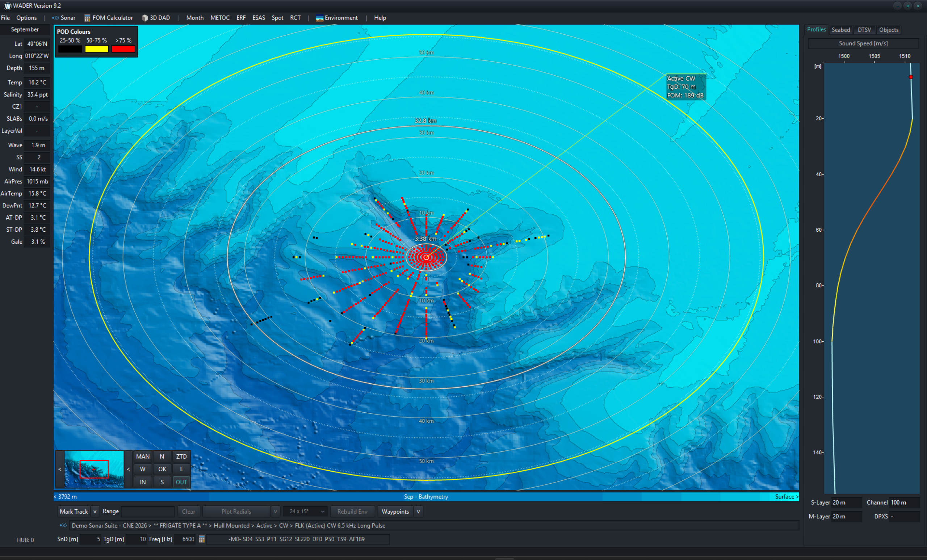Click the WADER application logo icon
This screenshot has width=927, height=560.
[7, 6]
